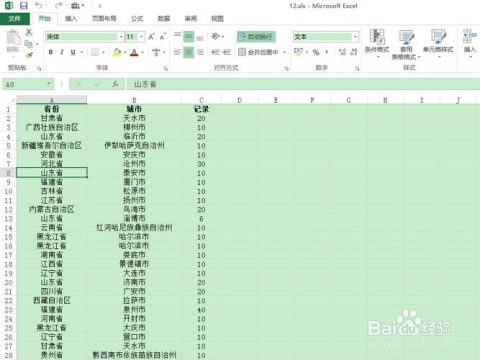Expand the font color dropdown arrow
This screenshot has width=480, height=360.
pos(142,52)
